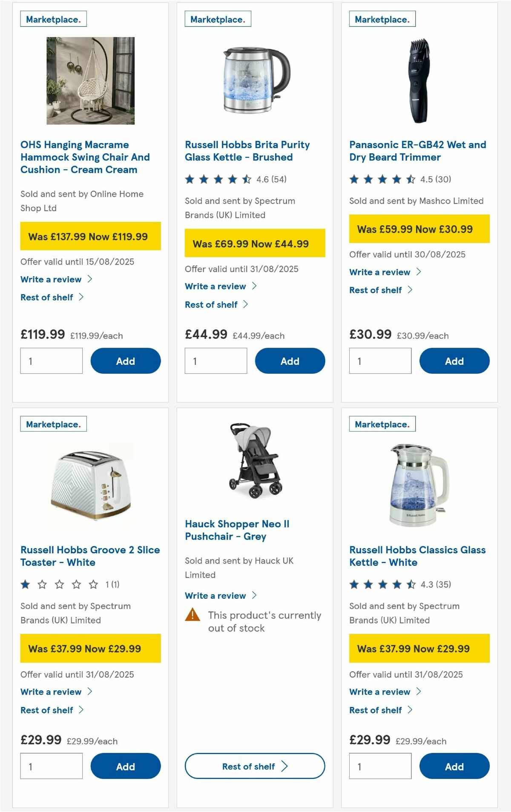Click the Marketplace badge above the white toaster
Screen dimensions: 511x812
pos(53,423)
